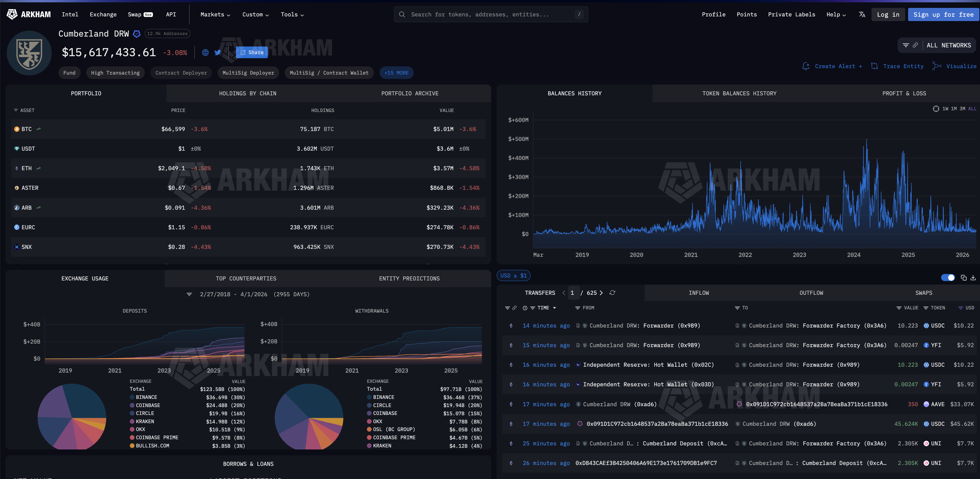980x479 pixels.
Task: Click Create Alert bell icon
Action: coord(805,66)
